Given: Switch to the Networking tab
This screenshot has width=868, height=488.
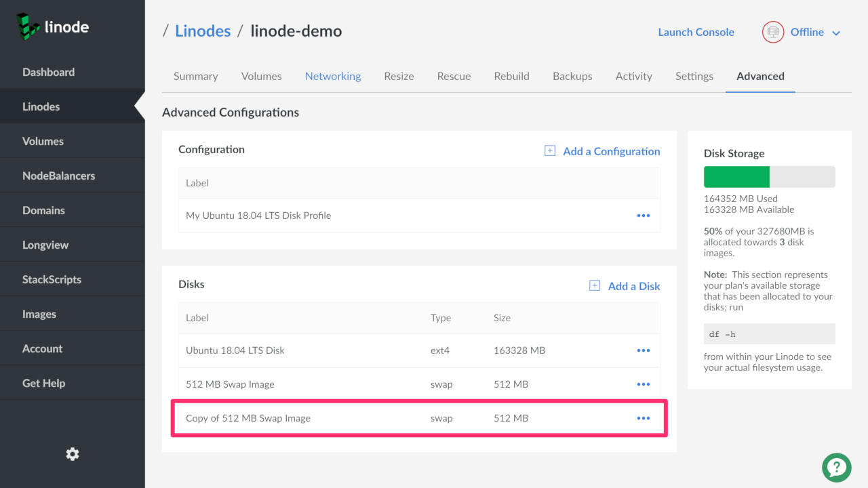Looking at the screenshot, I should click(x=332, y=76).
